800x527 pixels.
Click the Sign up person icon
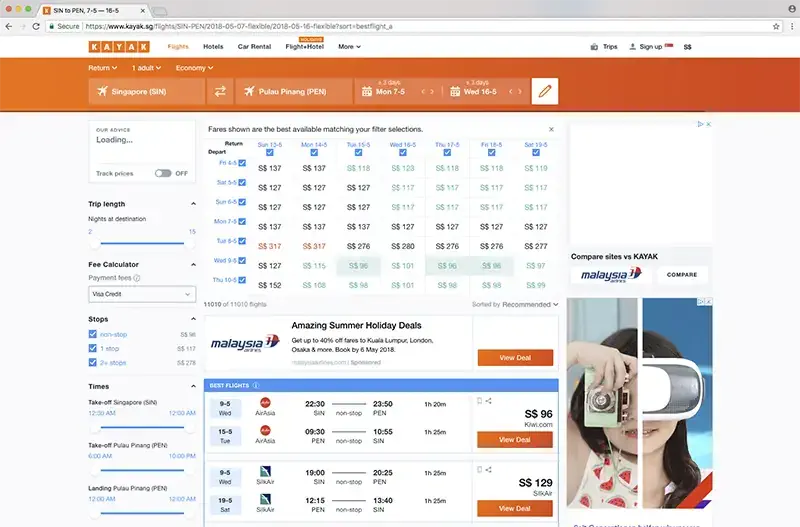(x=633, y=46)
